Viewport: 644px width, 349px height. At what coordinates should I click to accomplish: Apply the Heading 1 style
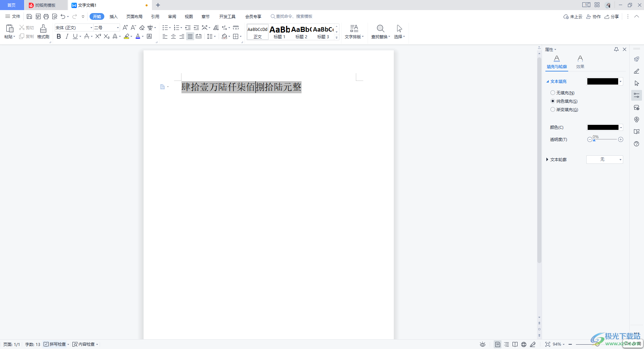pos(279,32)
